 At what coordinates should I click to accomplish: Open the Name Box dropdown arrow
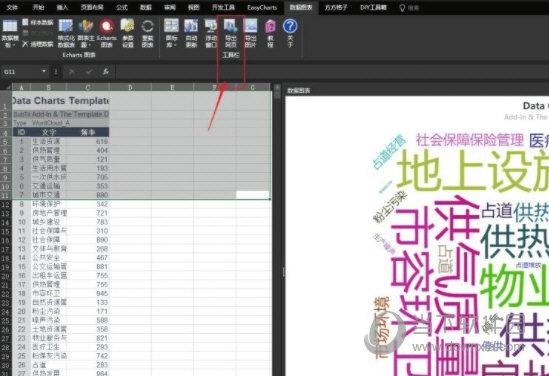pyautogui.click(x=44, y=71)
